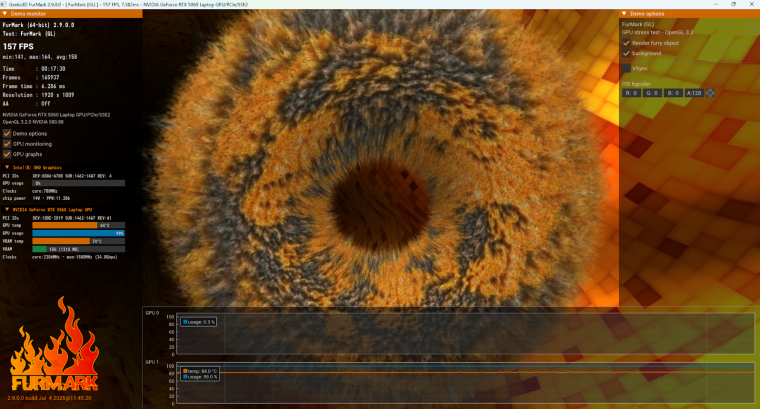Collapse the Intel(R) UHD Graphics section
This screenshot has width=760, height=409.
tap(7, 167)
